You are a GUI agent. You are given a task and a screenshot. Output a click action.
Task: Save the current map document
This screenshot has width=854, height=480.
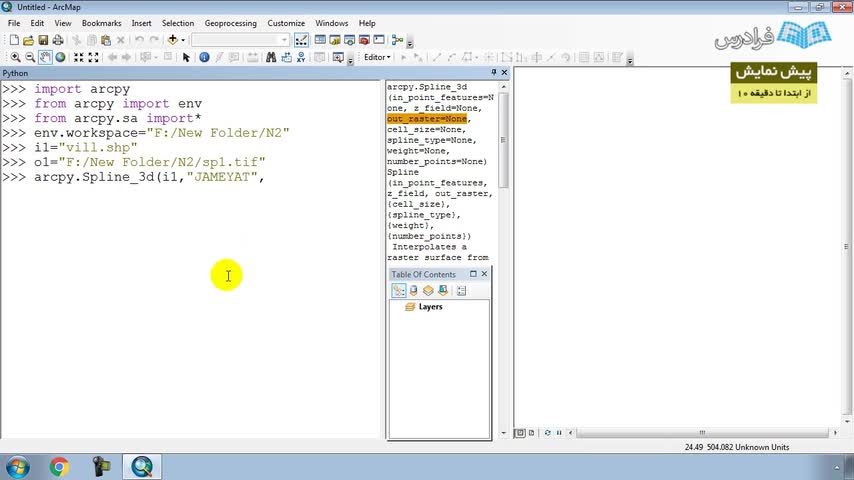click(x=43, y=40)
